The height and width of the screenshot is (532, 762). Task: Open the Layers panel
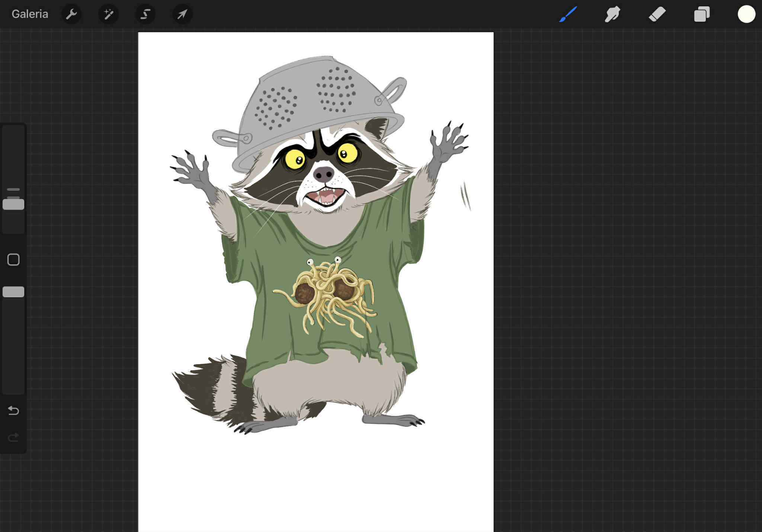click(702, 14)
